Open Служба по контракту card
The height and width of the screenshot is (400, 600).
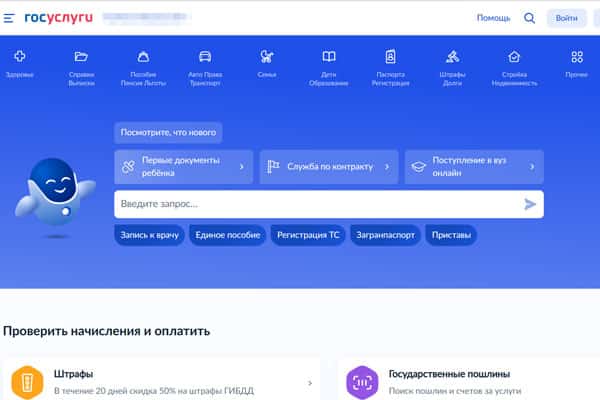[x=329, y=167]
